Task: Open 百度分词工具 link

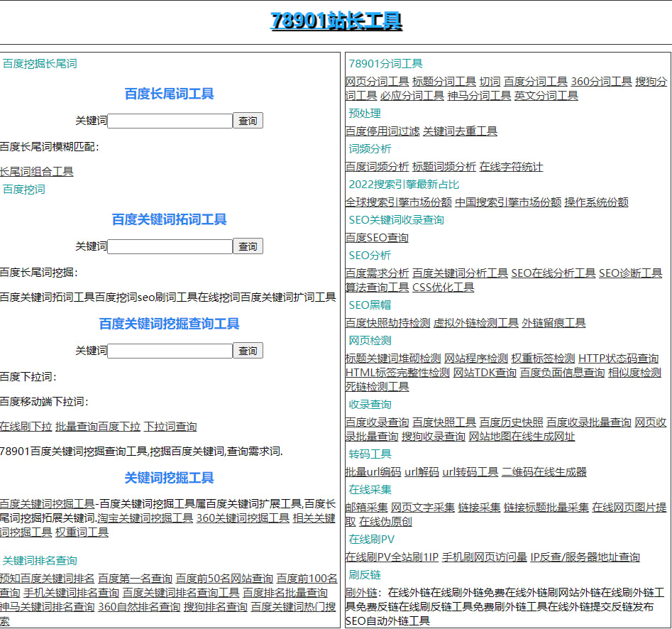Action: (535, 81)
